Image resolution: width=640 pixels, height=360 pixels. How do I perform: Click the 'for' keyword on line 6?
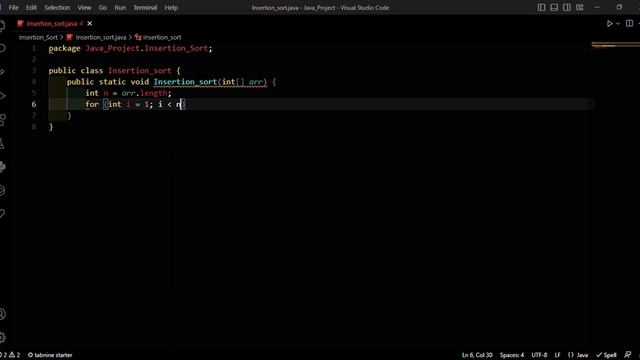pyautogui.click(x=92, y=104)
